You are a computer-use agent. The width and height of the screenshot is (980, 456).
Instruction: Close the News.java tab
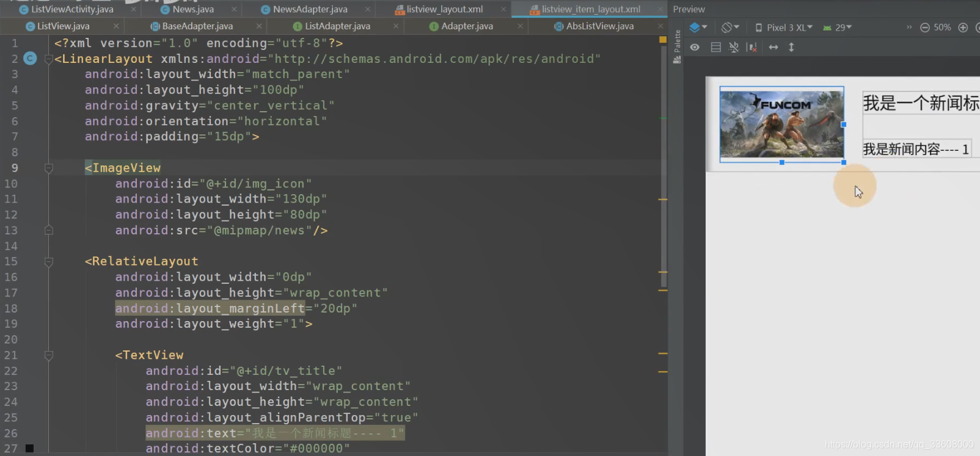[234, 9]
